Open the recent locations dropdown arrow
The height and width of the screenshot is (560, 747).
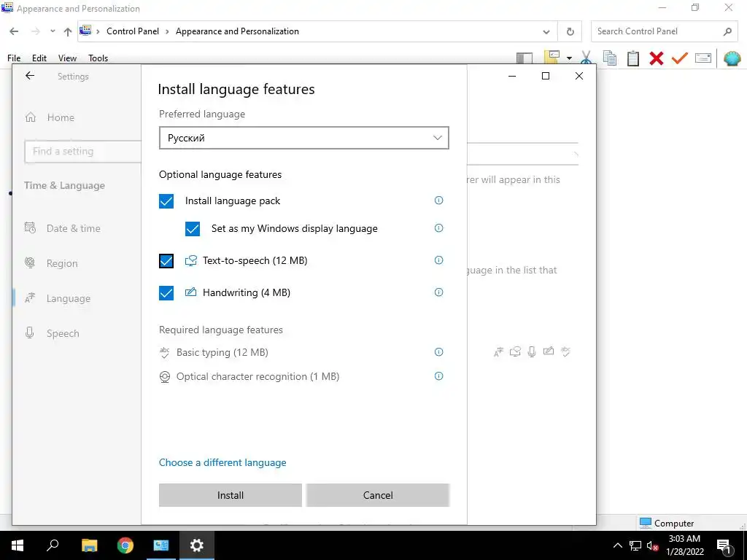point(53,31)
